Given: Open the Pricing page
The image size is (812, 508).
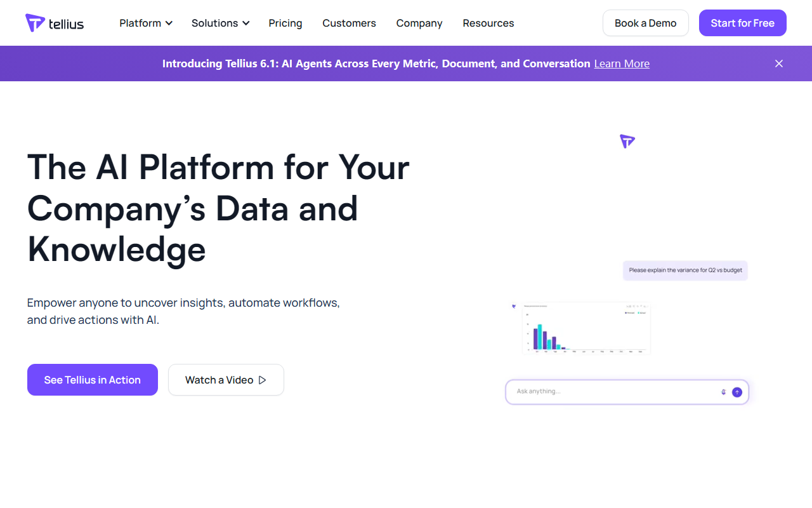Looking at the screenshot, I should click(285, 23).
